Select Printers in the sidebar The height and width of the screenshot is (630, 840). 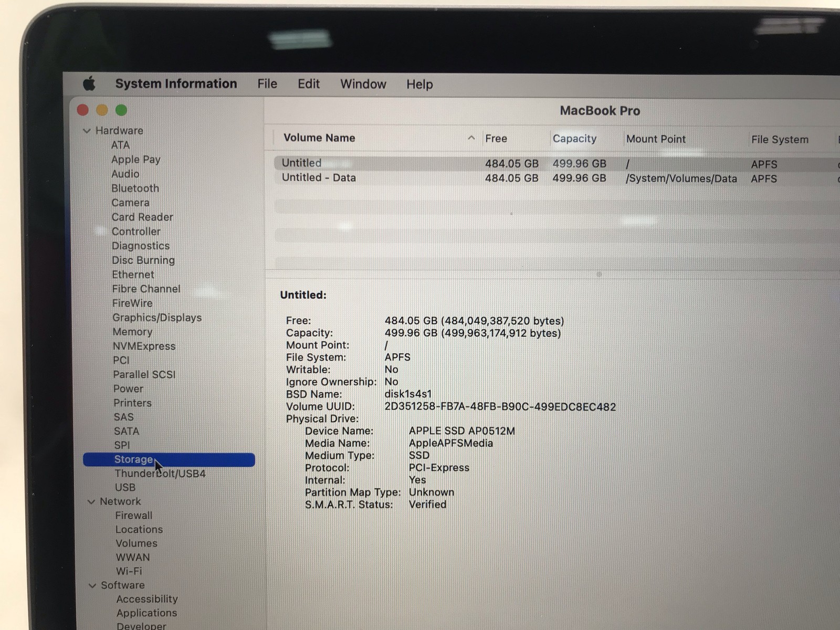[132, 403]
